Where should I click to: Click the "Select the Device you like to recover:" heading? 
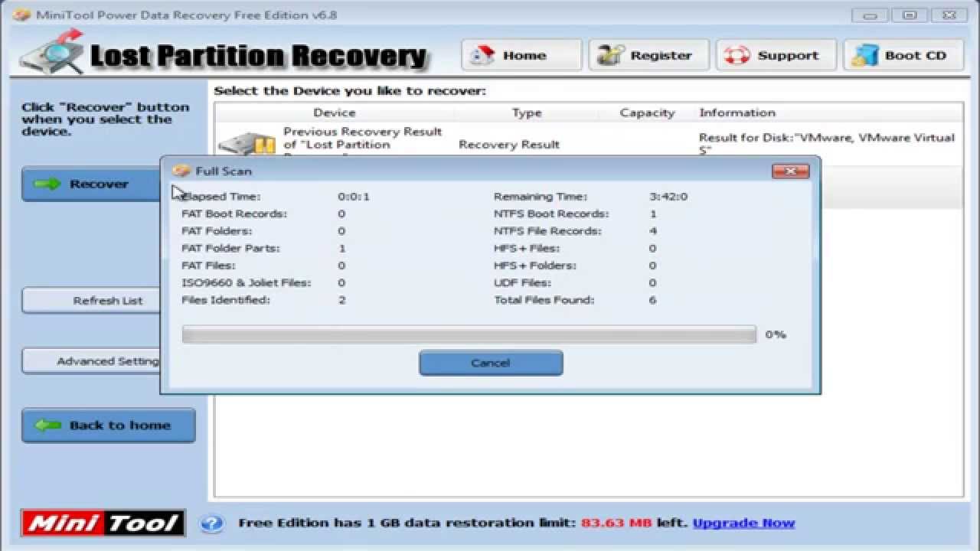pos(350,91)
